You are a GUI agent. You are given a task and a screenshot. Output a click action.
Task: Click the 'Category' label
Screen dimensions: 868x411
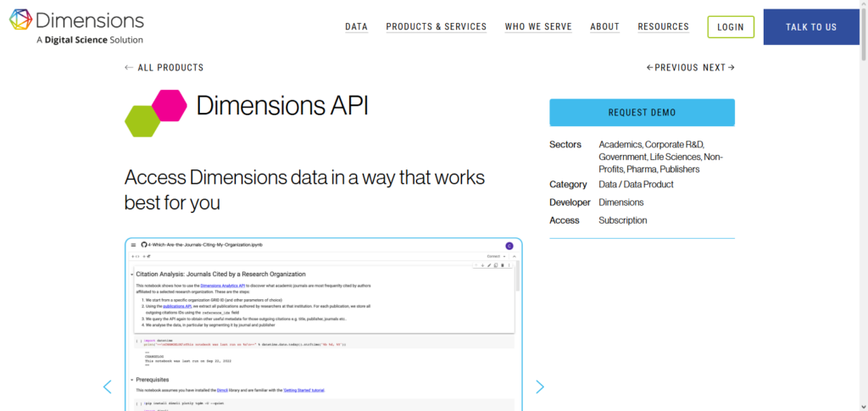[x=568, y=184]
